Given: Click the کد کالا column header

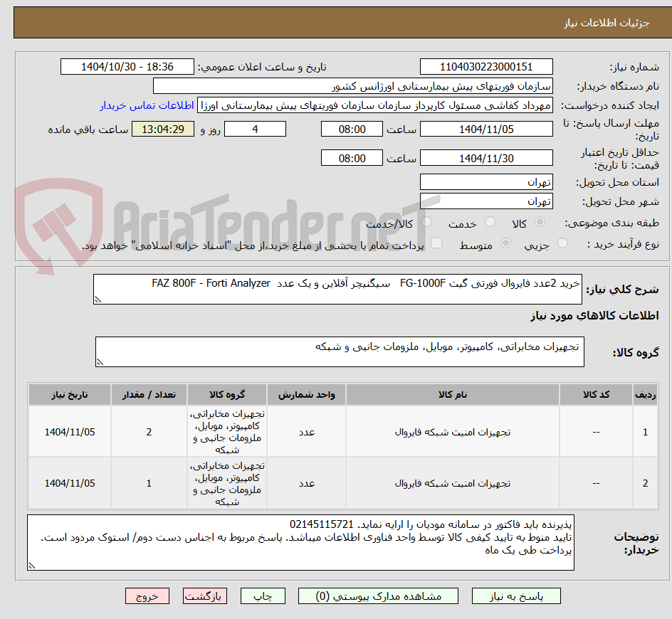Looking at the screenshot, I should pos(596,395).
